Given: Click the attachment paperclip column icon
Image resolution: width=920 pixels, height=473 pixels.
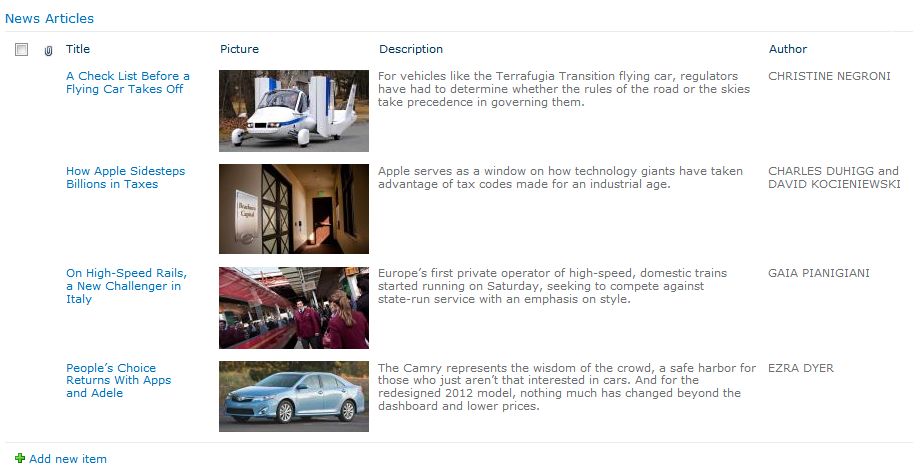Looking at the screenshot, I should [48, 50].
